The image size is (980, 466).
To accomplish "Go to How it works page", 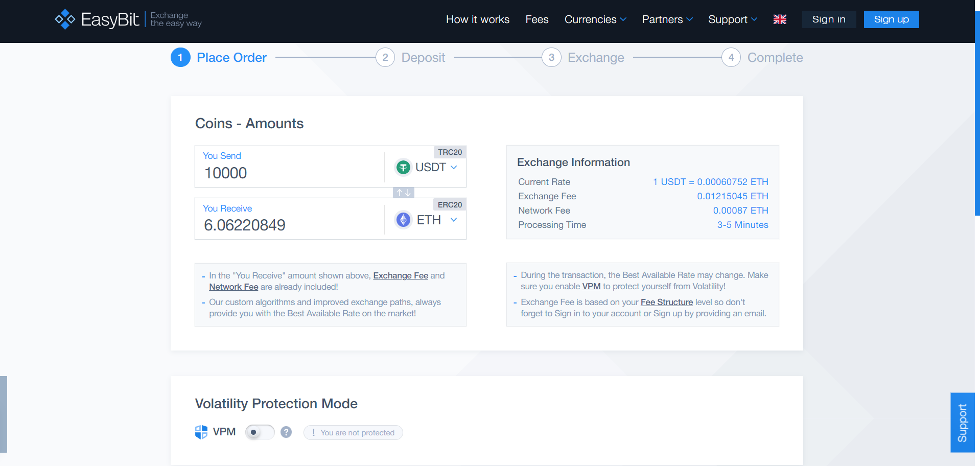I will [x=478, y=19].
